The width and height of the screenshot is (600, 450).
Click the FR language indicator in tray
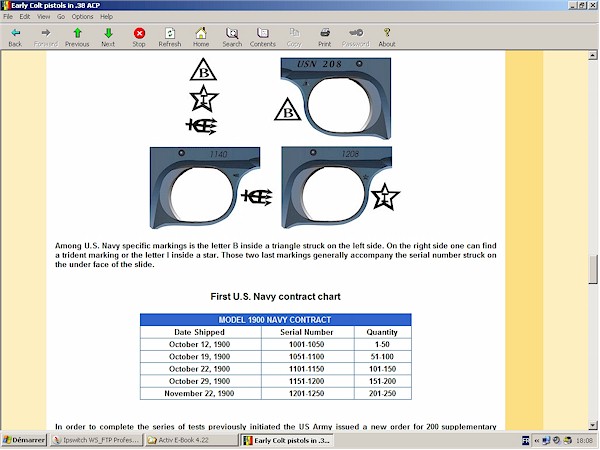[x=526, y=440]
